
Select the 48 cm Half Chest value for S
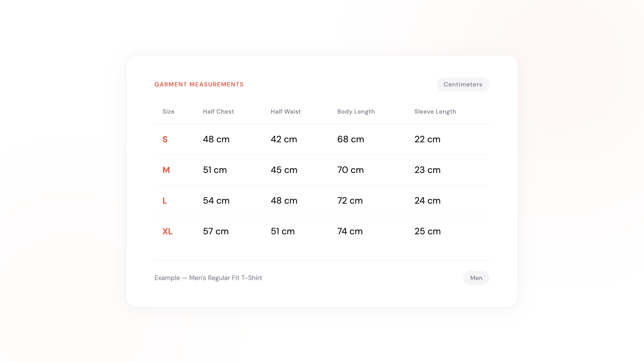(x=216, y=139)
